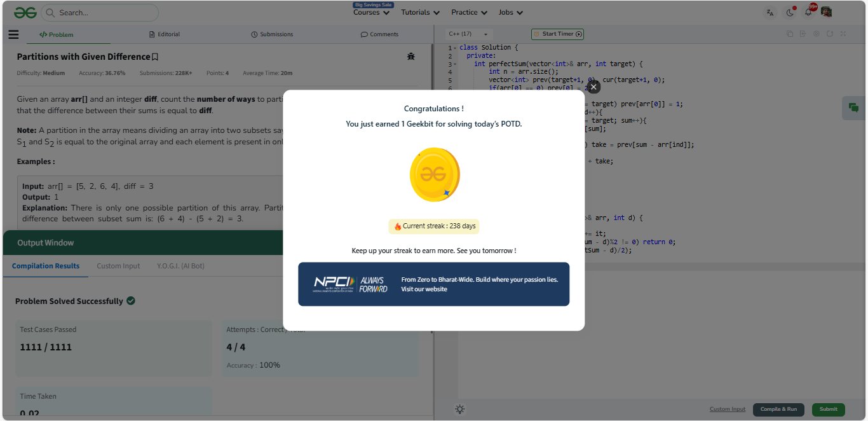This screenshot has width=868, height=421.
Task: Click the green Submit button
Action: (829, 410)
